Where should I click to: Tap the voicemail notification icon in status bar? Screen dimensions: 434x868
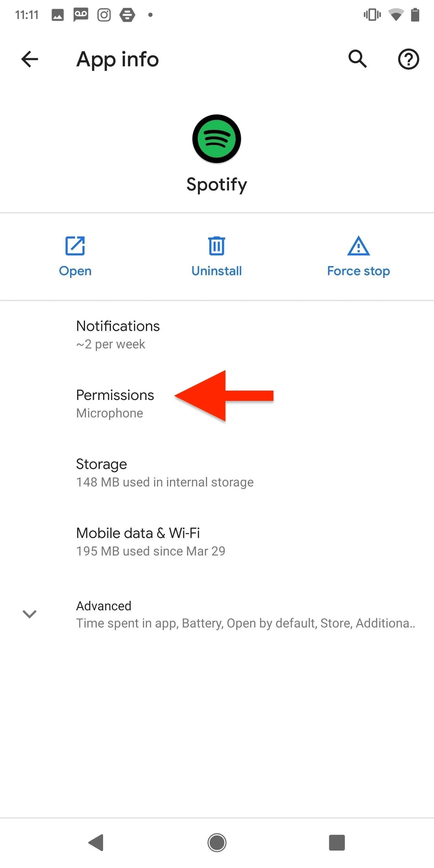tap(81, 15)
